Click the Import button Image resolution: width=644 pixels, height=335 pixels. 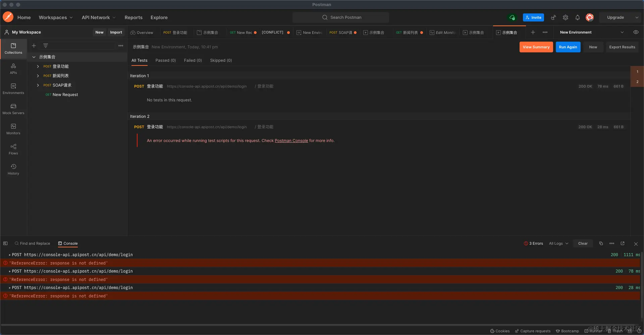coord(116,32)
